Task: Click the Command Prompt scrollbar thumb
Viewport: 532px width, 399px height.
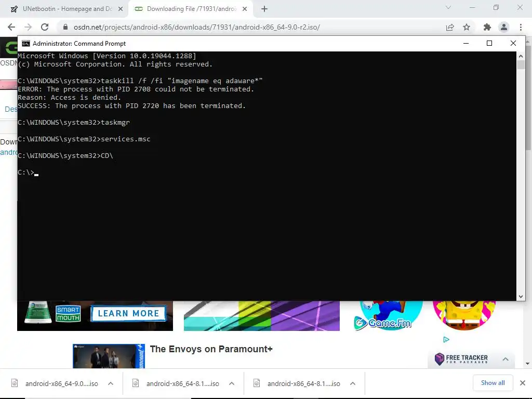Action: point(521,65)
